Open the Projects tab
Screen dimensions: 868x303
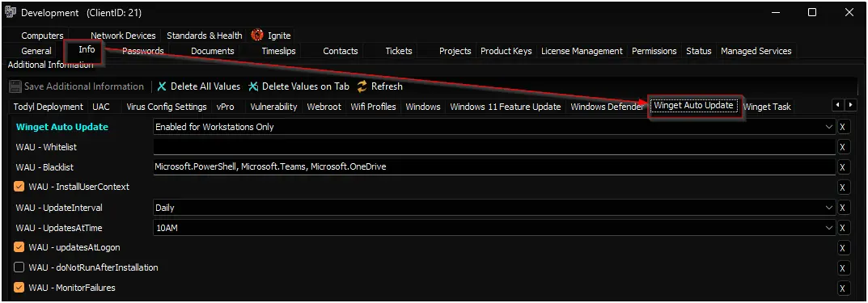455,51
